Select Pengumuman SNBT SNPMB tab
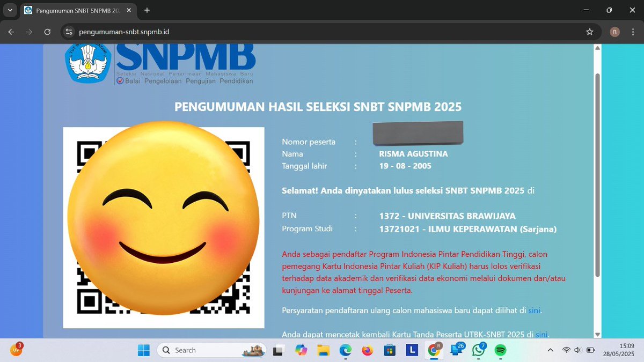The image size is (644, 362). [78, 10]
